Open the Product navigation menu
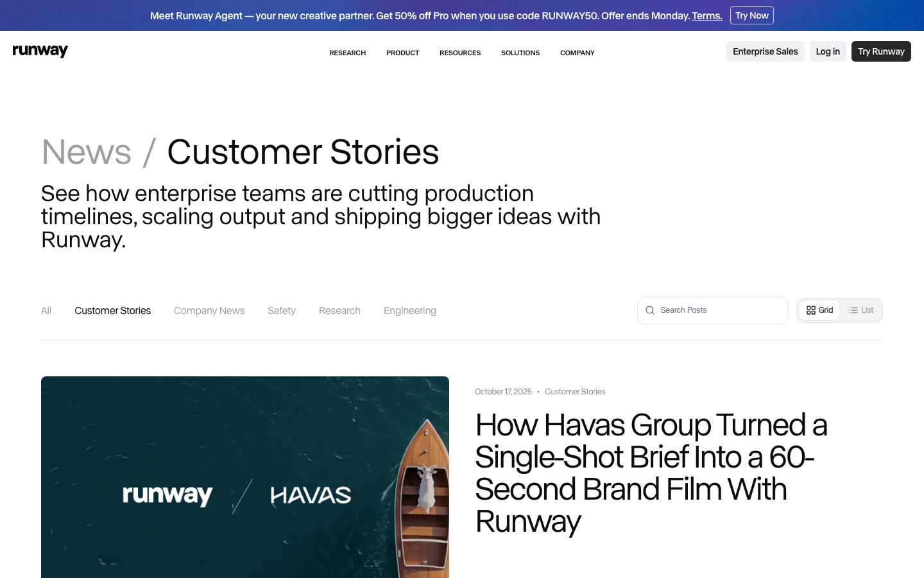The image size is (924, 578). coord(403,53)
